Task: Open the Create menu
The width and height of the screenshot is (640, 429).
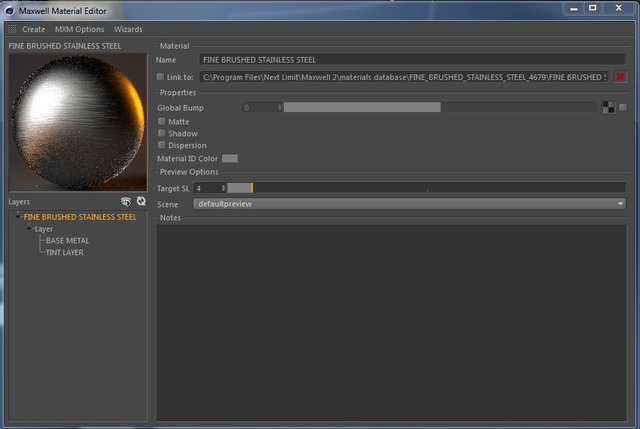Action: (x=33, y=29)
